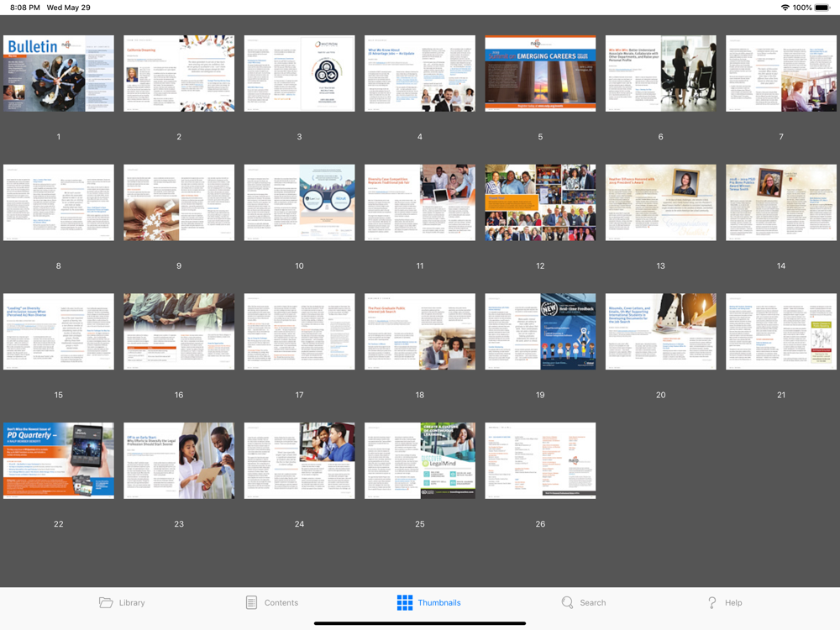Image resolution: width=840 pixels, height=630 pixels.
Task: Select the Thumbnails grid icon
Action: [405, 602]
